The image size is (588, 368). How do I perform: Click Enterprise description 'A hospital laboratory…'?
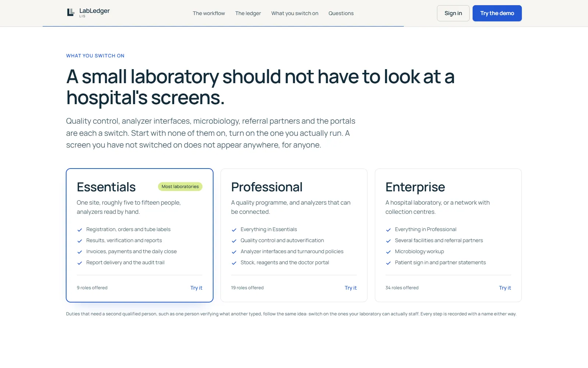(437, 207)
